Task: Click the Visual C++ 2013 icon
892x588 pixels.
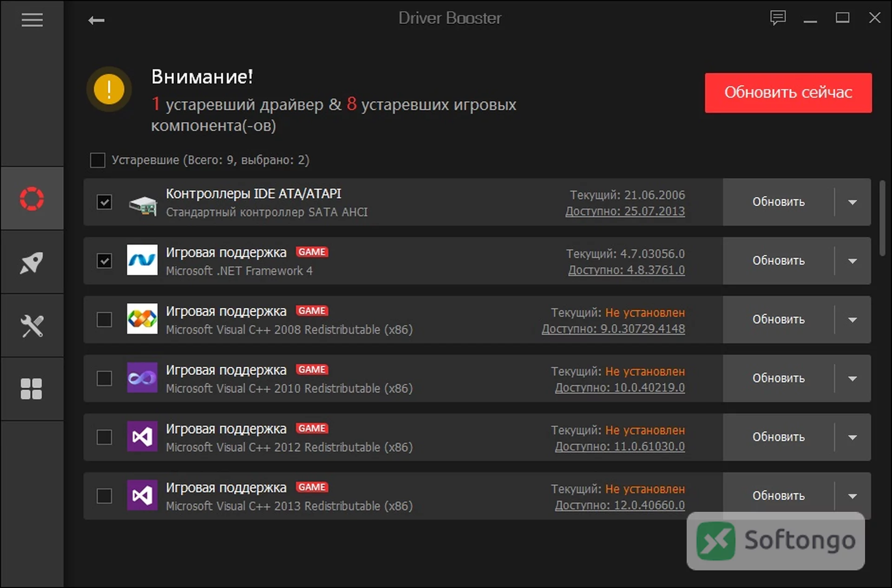Action: [142, 496]
